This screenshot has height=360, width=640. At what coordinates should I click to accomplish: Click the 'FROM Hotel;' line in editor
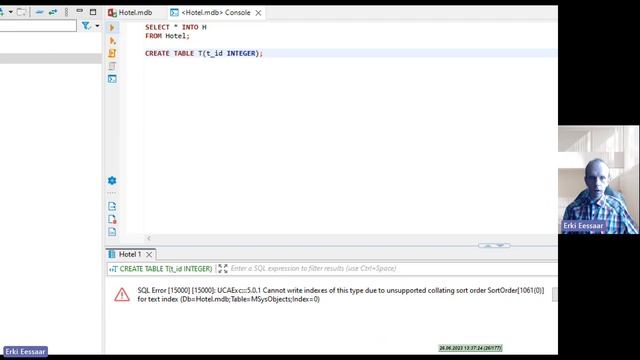(x=167, y=36)
